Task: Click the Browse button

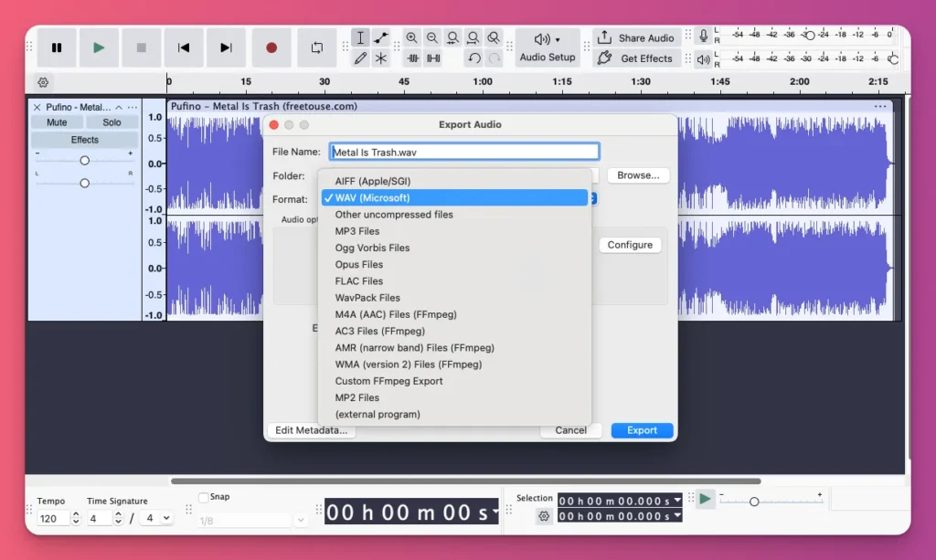Action: click(637, 174)
